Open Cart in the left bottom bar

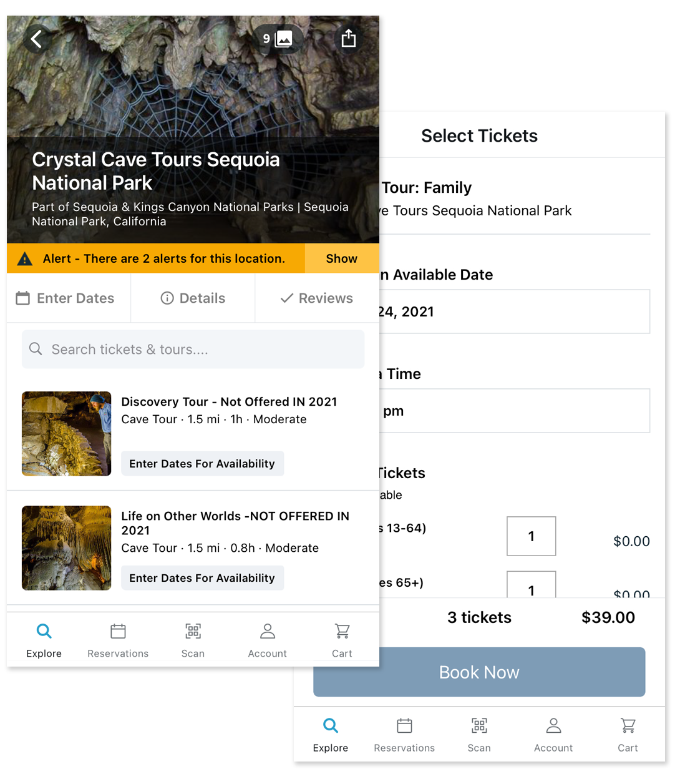tap(342, 640)
